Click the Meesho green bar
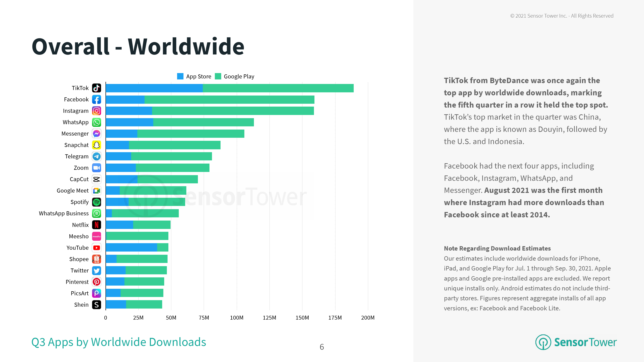Screen dimensions: 644x362 click(x=137, y=236)
